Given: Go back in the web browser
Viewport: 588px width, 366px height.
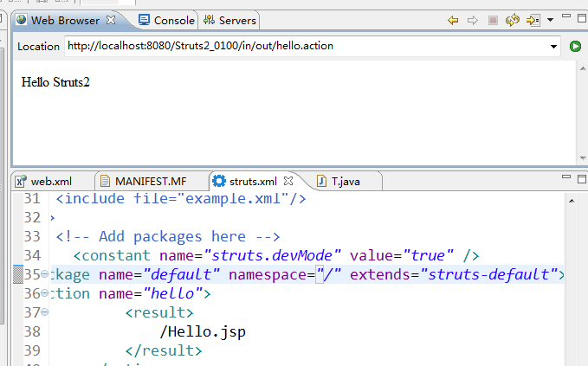Looking at the screenshot, I should coord(453,20).
